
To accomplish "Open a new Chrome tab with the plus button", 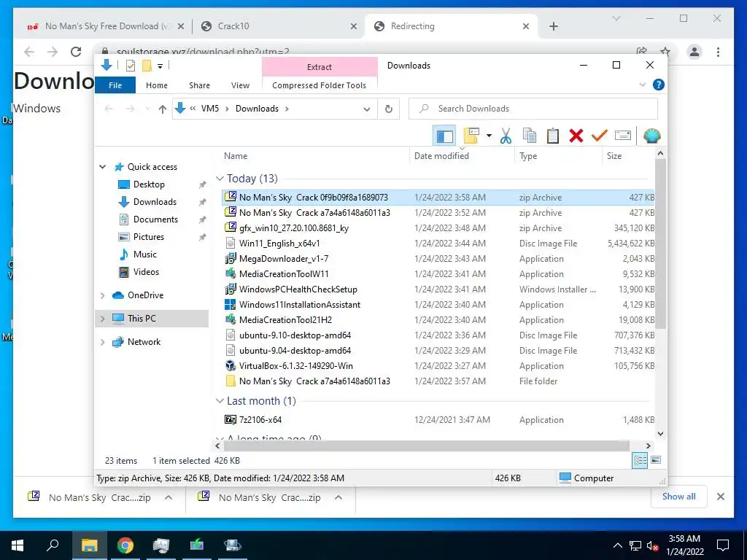I will (553, 26).
